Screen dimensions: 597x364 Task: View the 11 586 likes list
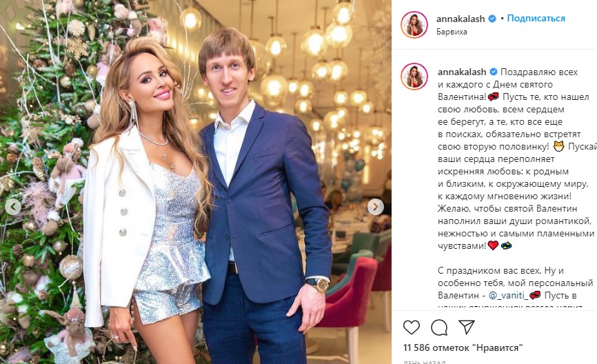point(463,347)
